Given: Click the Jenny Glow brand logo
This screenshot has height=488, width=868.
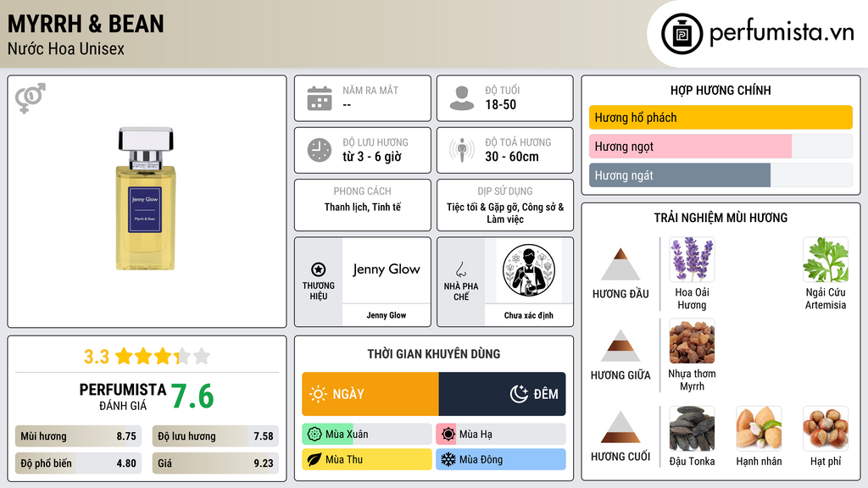Looking at the screenshot, I should click(387, 269).
